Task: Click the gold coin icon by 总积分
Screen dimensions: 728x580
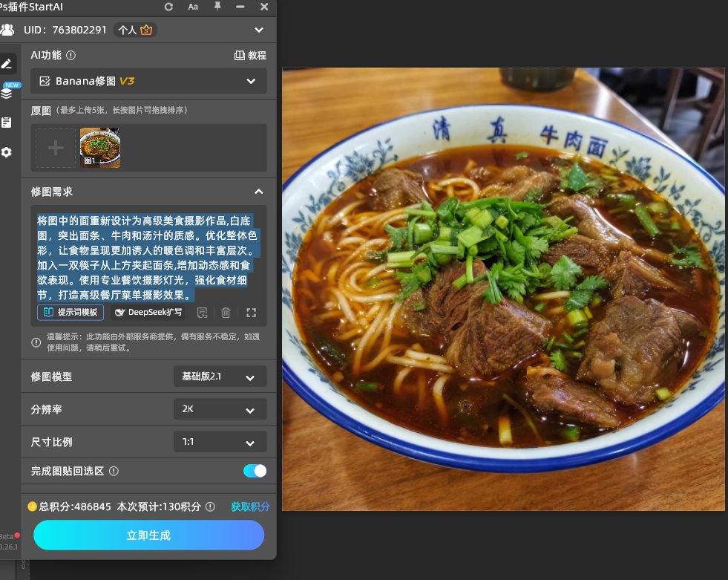Action: [32, 506]
